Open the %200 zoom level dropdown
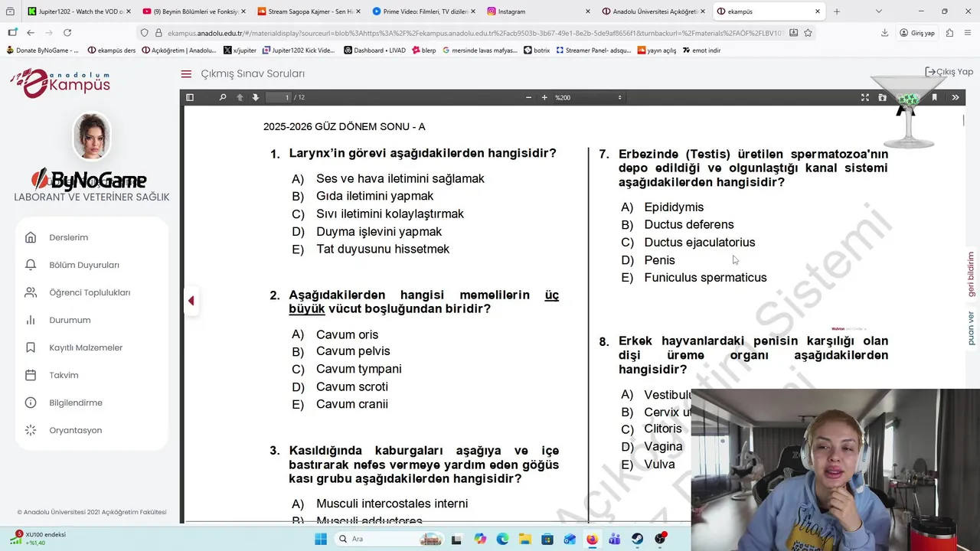 click(588, 97)
